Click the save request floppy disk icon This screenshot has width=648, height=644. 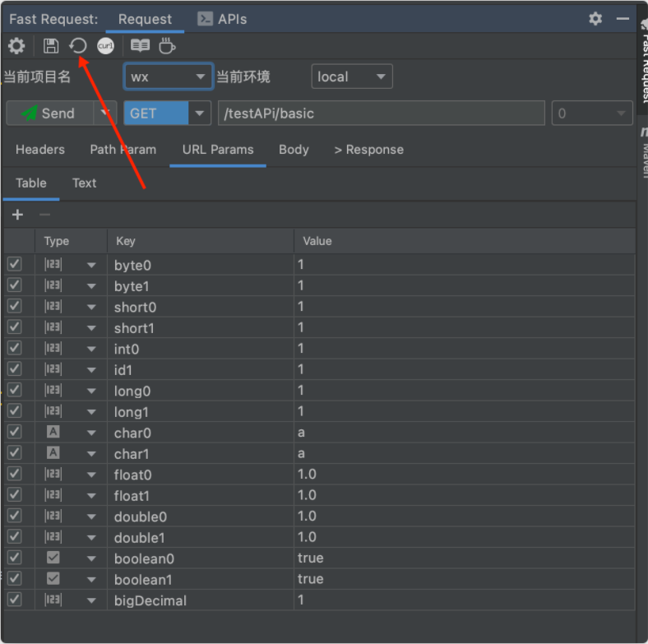51,46
